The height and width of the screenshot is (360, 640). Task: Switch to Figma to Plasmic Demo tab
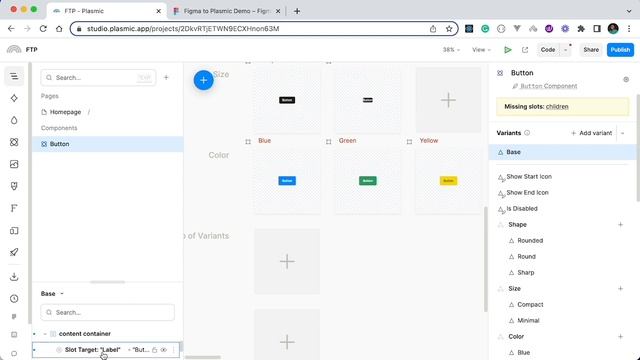coord(227,11)
